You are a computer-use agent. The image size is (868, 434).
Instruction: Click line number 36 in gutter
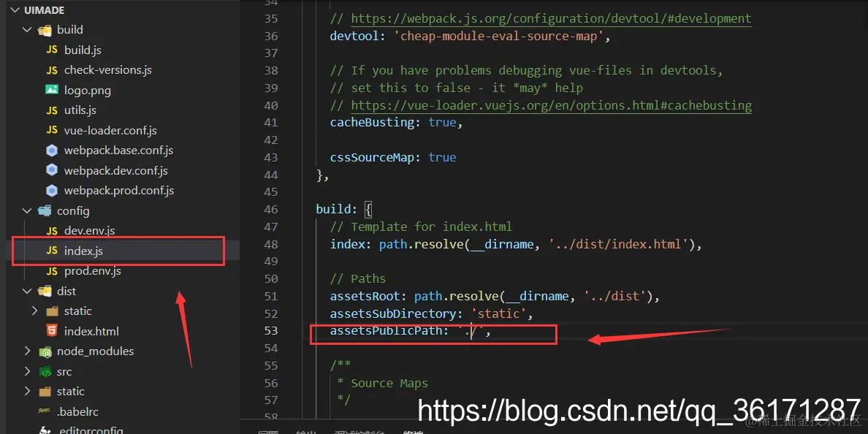(271, 37)
